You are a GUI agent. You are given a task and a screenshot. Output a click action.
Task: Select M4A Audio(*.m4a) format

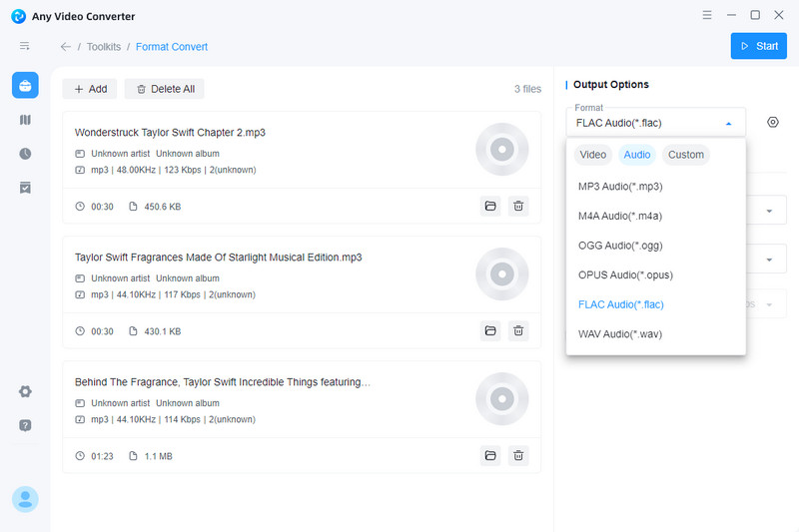656,216
